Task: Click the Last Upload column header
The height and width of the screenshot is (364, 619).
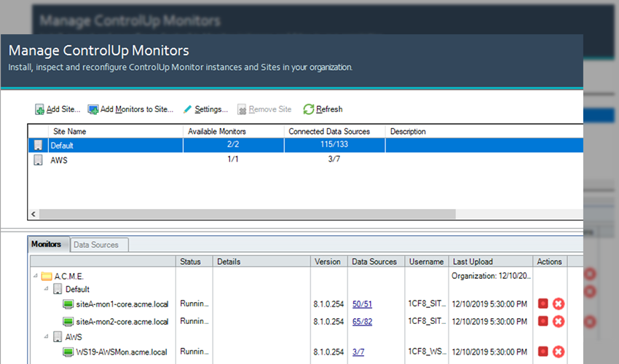Action: tap(491, 261)
